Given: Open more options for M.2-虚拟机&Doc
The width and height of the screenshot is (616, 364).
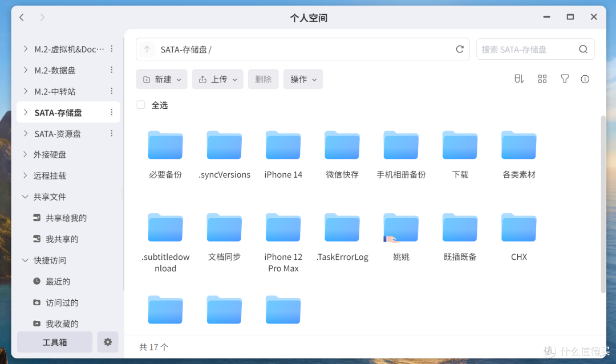Looking at the screenshot, I should pos(112,48).
